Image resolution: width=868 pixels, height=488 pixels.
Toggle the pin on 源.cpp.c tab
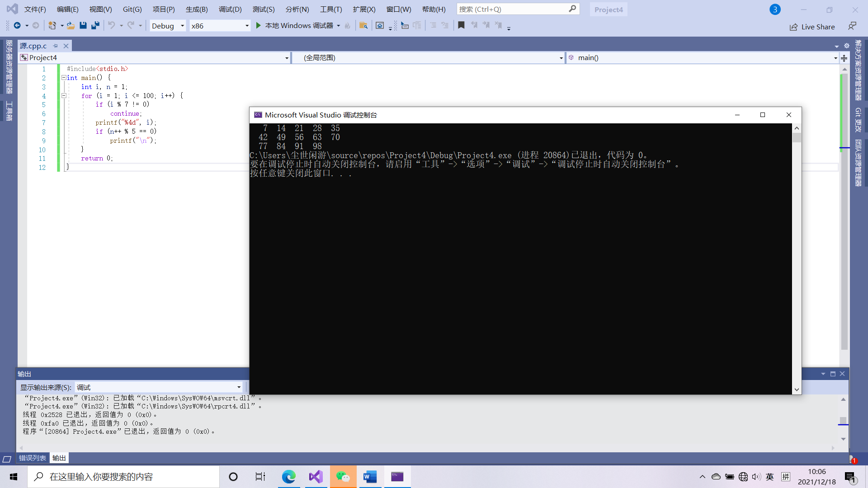tap(56, 46)
